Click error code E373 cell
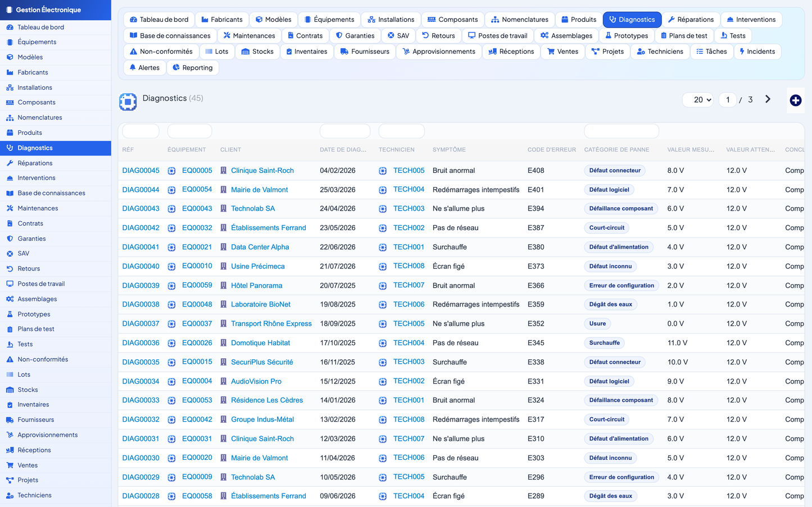 pyautogui.click(x=536, y=267)
